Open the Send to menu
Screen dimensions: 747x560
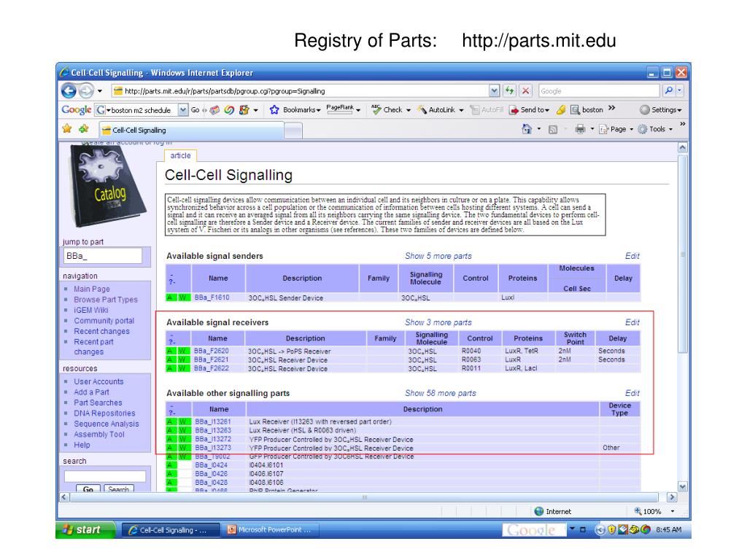pos(530,110)
